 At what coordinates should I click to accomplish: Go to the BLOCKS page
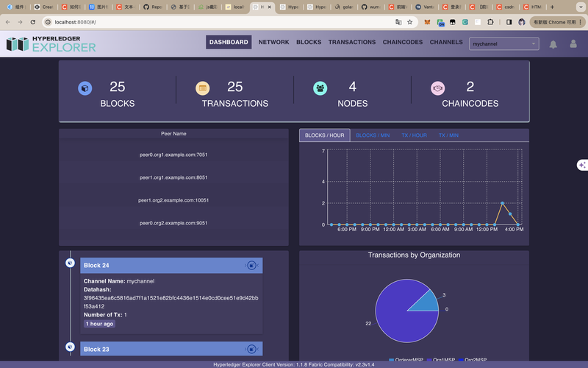(309, 42)
